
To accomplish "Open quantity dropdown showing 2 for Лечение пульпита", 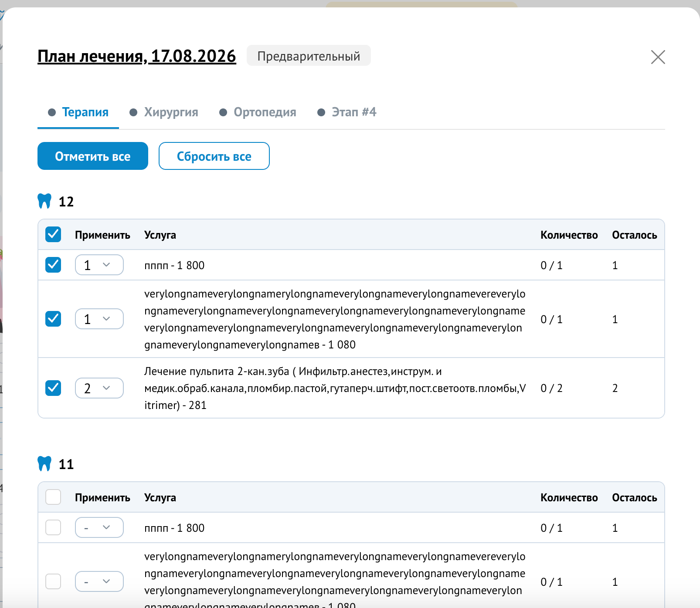I will coord(99,388).
